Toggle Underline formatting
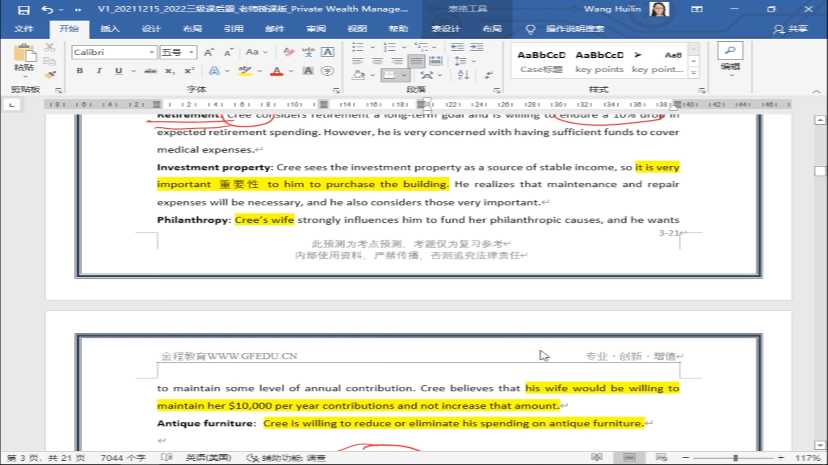Image resolution: width=828 pixels, height=465 pixels. click(118, 71)
